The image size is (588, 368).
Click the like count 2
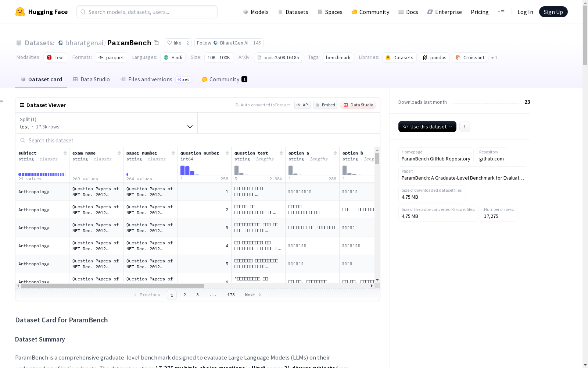click(x=187, y=43)
